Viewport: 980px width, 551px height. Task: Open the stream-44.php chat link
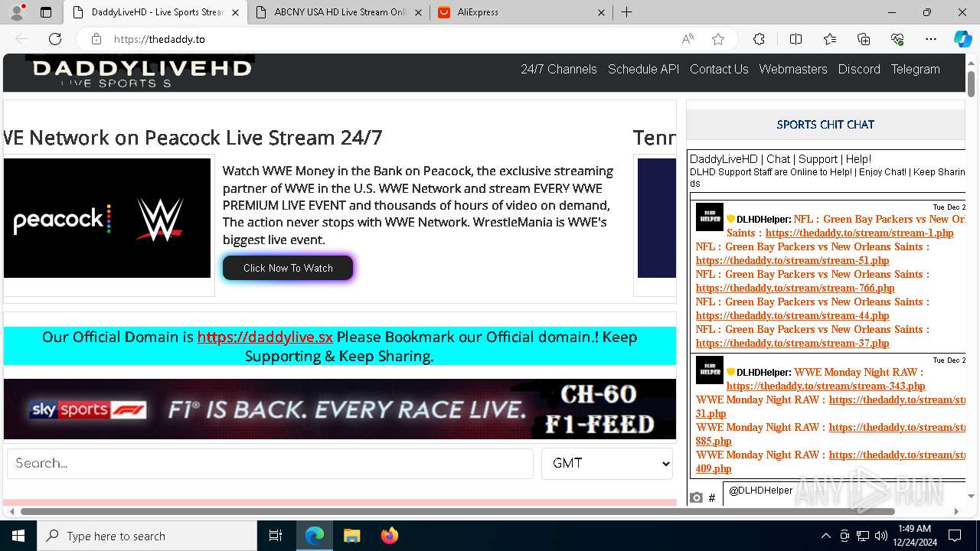tap(792, 315)
